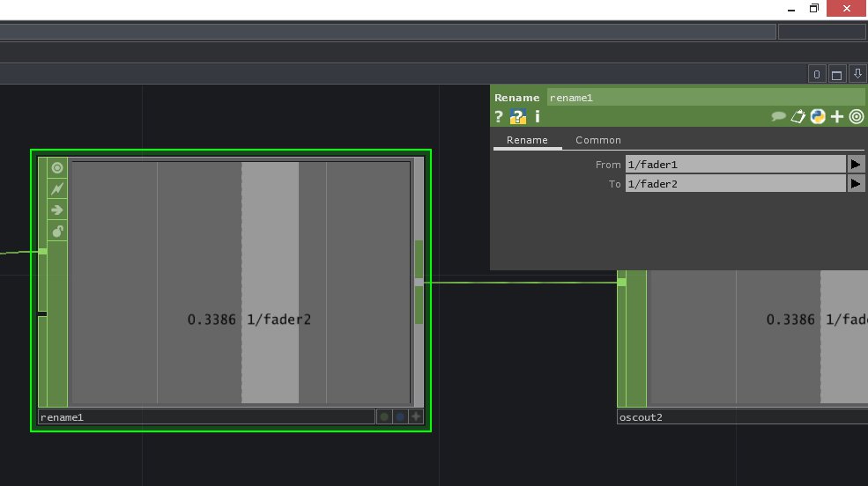
Task: Click the comment speech bubble icon
Action: pos(778,116)
